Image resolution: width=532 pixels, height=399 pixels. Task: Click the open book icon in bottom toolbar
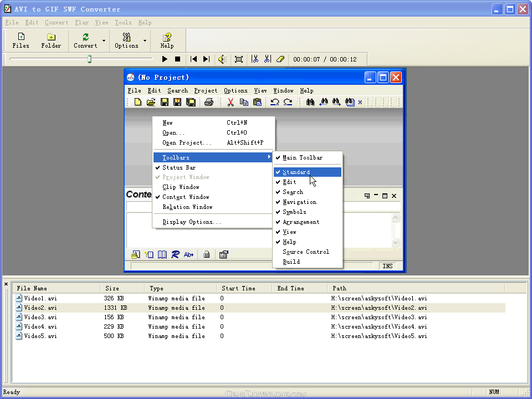(162, 254)
